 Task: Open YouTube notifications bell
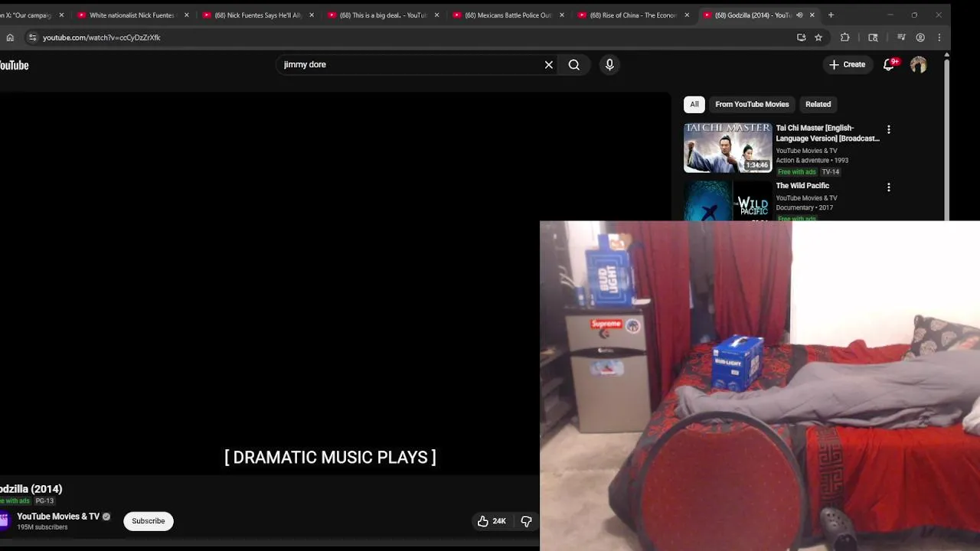click(889, 64)
